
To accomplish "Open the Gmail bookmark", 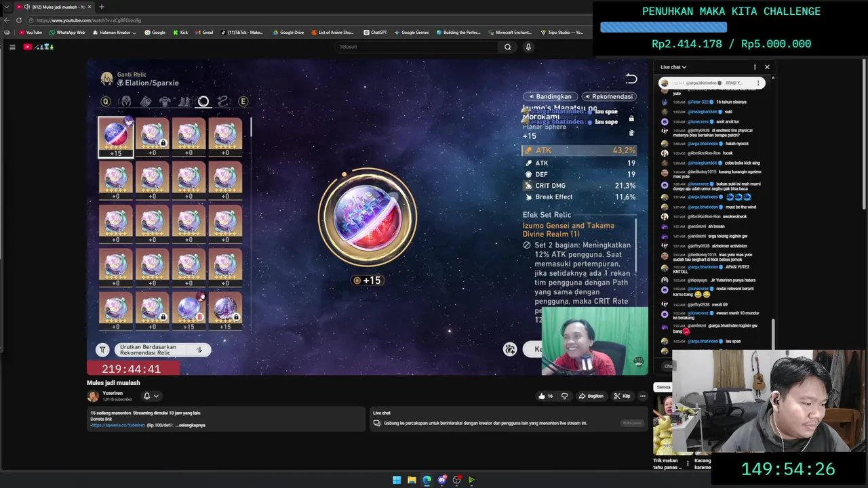I will coord(204,33).
